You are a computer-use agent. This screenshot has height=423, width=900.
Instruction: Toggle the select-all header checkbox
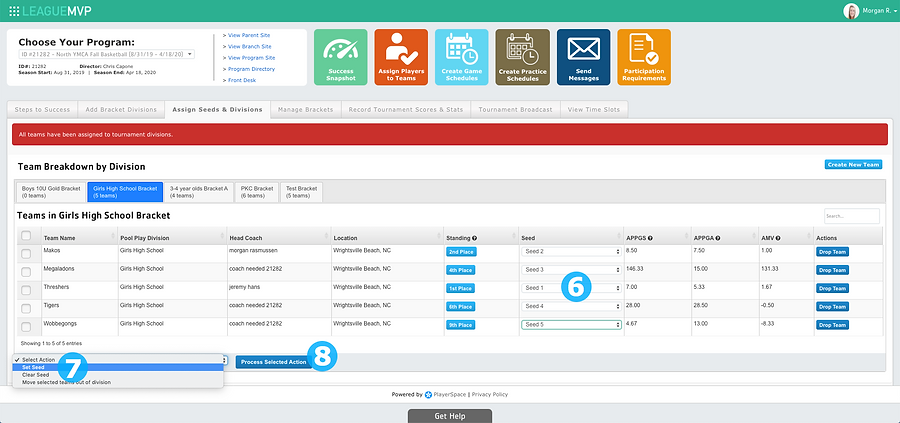pos(26,235)
